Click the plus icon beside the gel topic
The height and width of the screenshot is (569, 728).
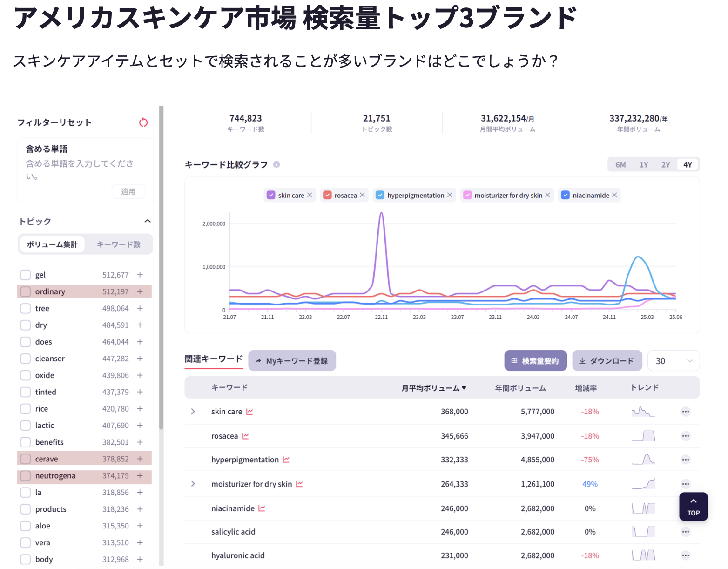(140, 275)
